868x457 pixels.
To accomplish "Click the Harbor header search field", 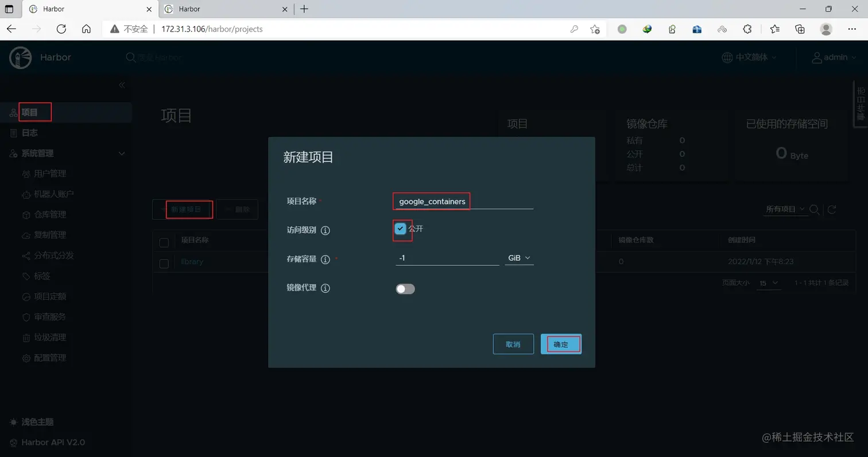I will (160, 57).
